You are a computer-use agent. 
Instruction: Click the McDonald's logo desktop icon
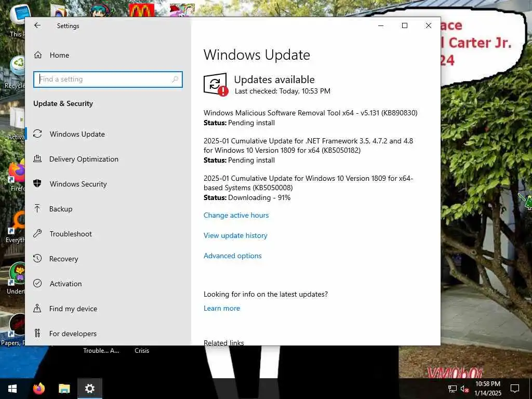141,10
